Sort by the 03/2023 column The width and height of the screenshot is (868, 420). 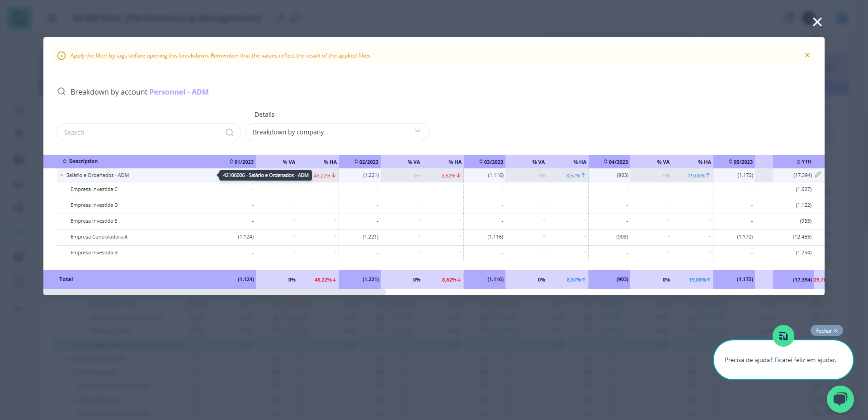coord(491,162)
